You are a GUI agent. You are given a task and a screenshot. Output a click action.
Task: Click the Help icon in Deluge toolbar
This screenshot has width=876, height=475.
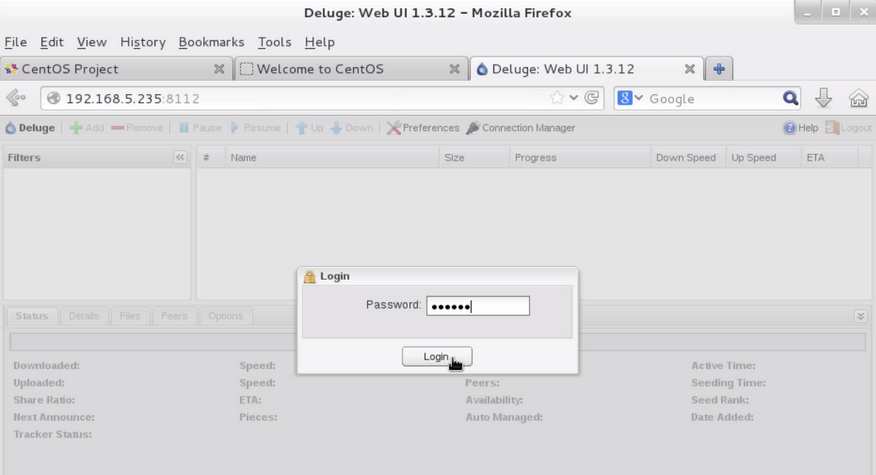point(789,128)
